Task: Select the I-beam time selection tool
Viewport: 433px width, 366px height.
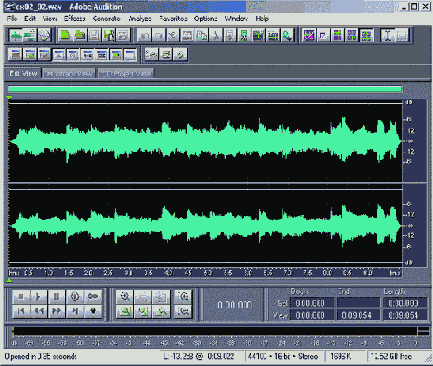Action: coord(388,35)
